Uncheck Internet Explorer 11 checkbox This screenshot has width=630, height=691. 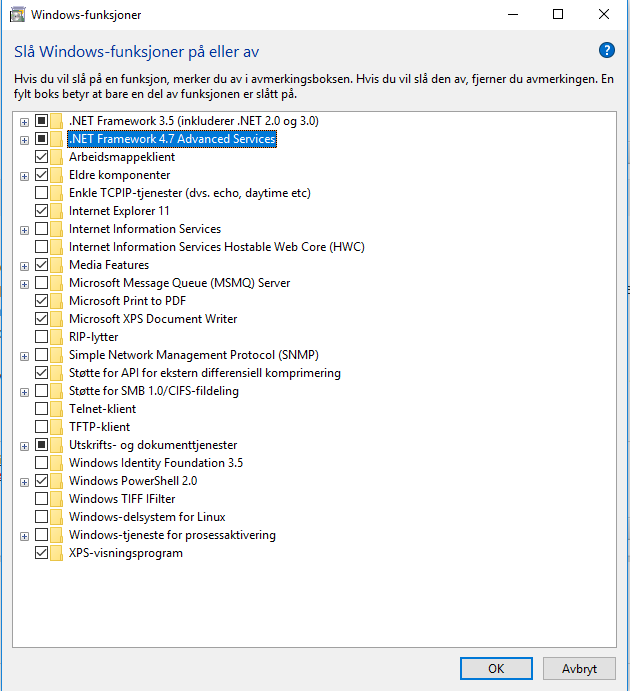(41, 211)
